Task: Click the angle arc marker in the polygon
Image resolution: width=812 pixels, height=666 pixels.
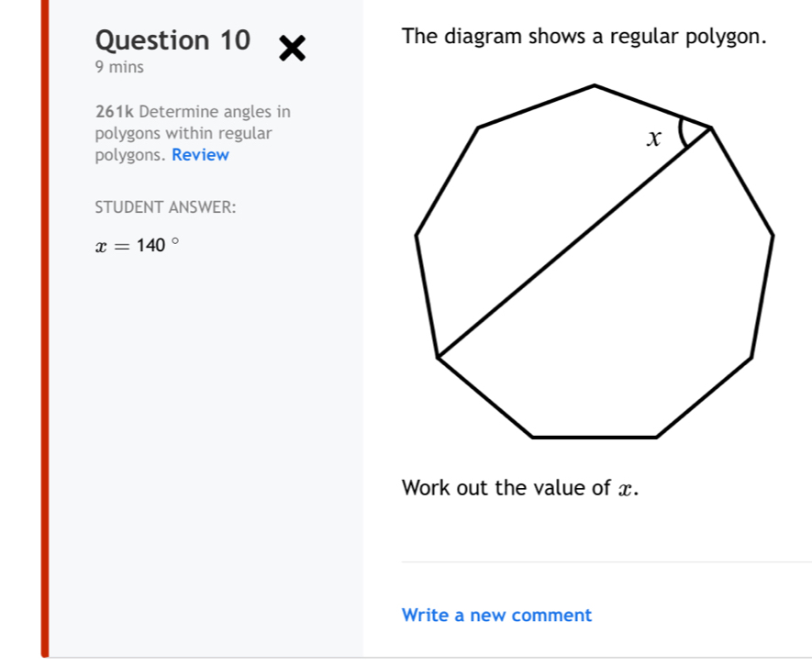Action: (682, 133)
